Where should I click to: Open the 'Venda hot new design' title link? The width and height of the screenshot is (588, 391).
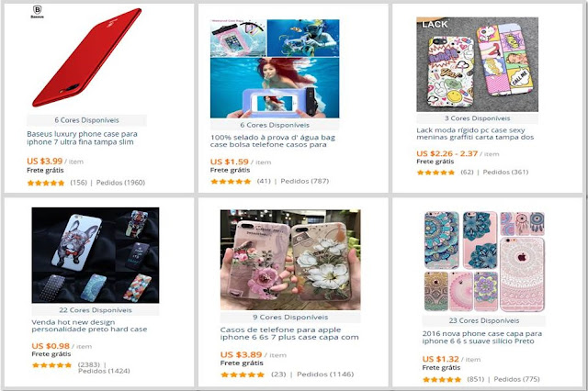[x=89, y=326]
